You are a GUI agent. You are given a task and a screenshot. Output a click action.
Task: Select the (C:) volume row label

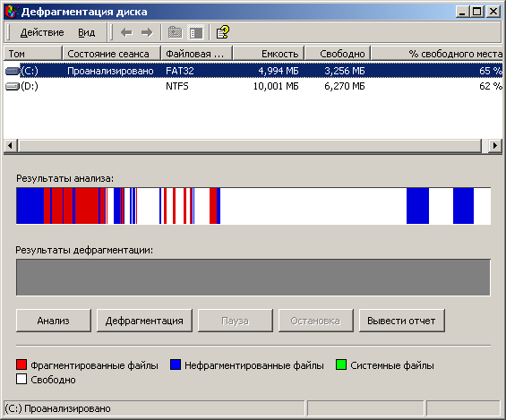(30, 71)
